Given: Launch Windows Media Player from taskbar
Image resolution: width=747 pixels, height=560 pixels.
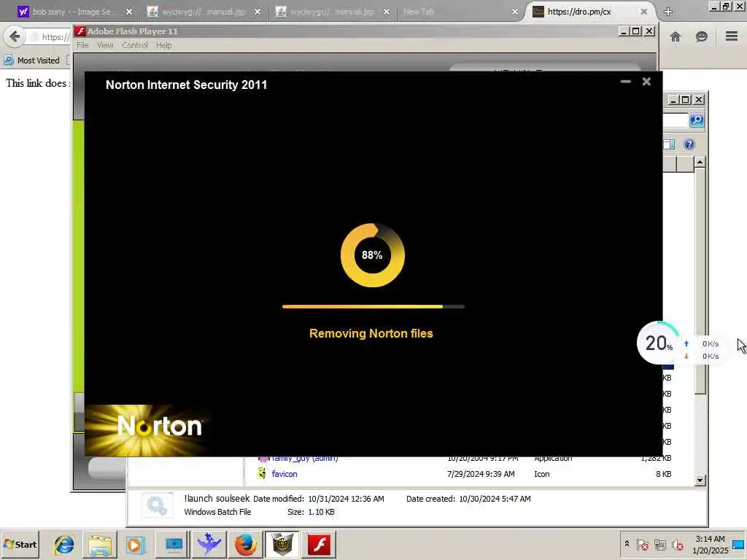Looking at the screenshot, I should click(135, 544).
